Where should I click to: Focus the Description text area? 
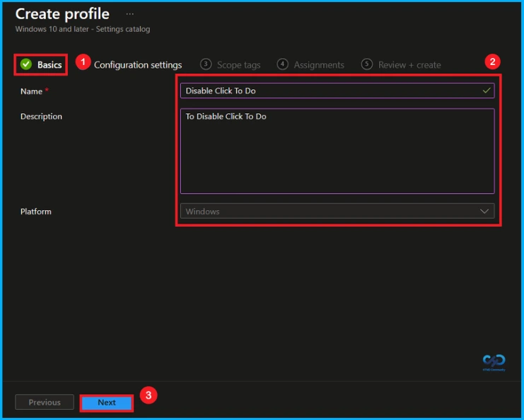(x=337, y=151)
